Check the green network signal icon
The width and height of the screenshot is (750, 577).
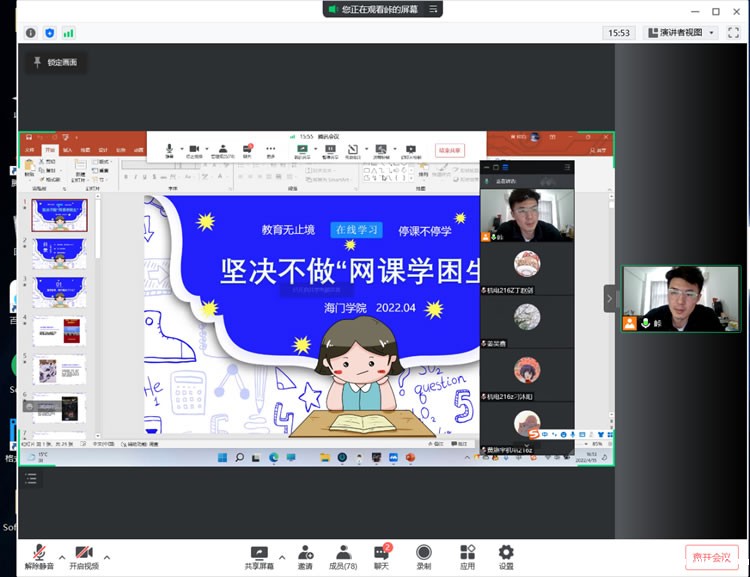tap(68, 33)
